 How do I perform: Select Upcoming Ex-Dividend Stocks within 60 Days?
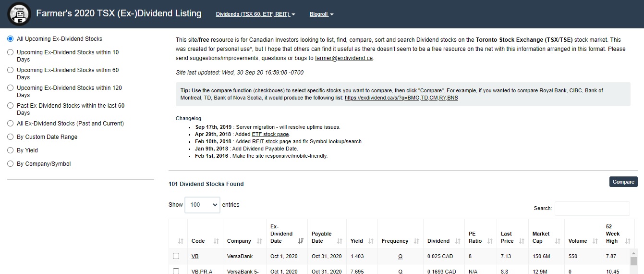point(11,70)
